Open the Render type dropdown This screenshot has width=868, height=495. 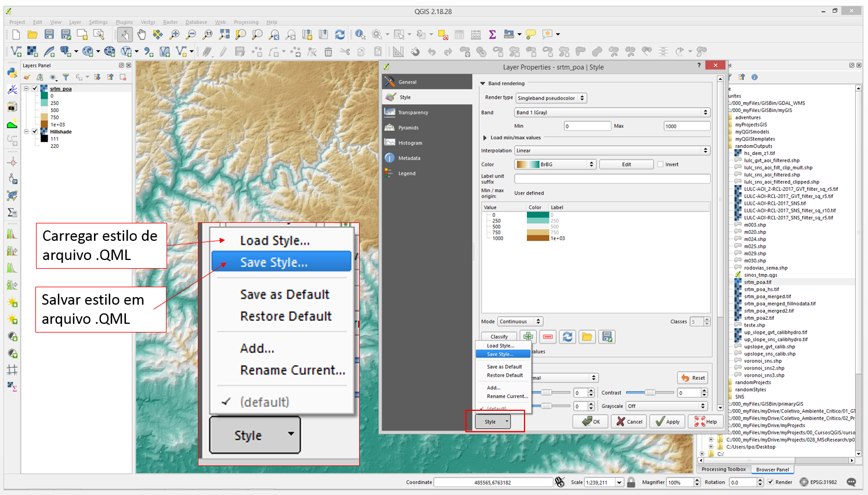(551, 98)
